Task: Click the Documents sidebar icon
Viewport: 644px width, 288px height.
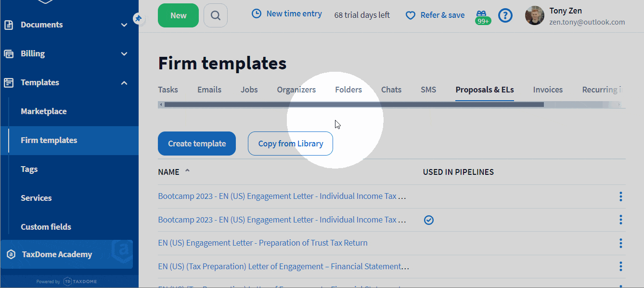Action: 9,25
